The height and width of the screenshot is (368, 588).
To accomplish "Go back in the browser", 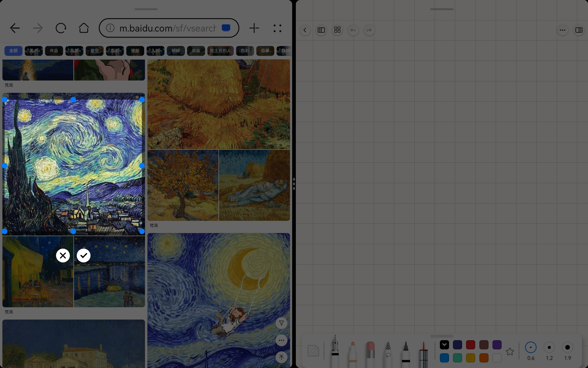I will pos(15,28).
